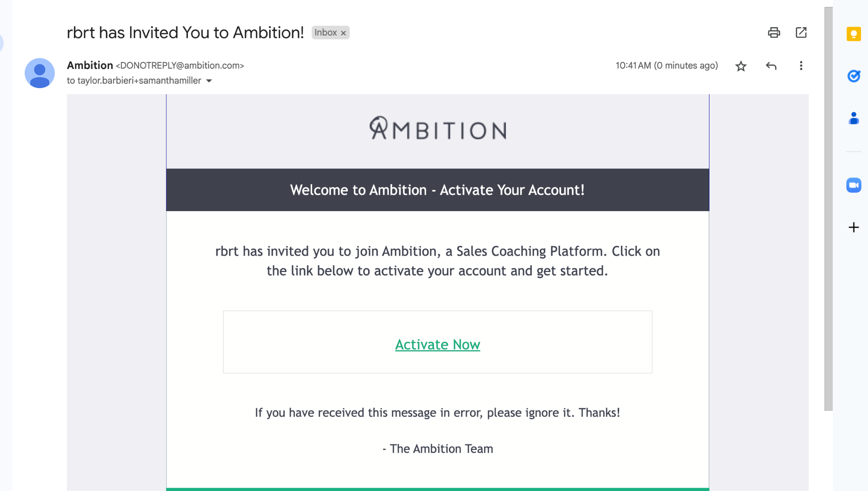Image resolution: width=868 pixels, height=491 pixels.
Task: Open email in new window
Action: pos(801,33)
